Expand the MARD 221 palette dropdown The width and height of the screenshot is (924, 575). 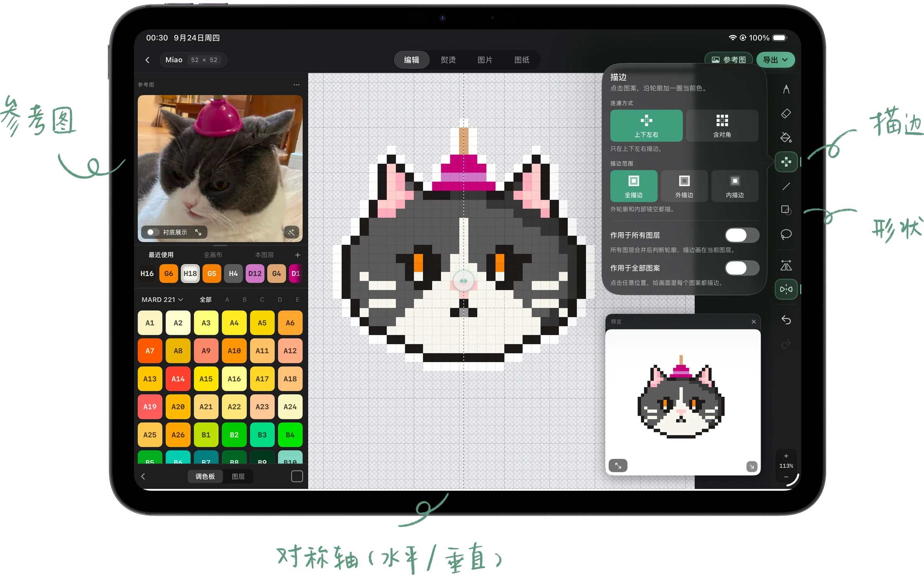click(162, 299)
